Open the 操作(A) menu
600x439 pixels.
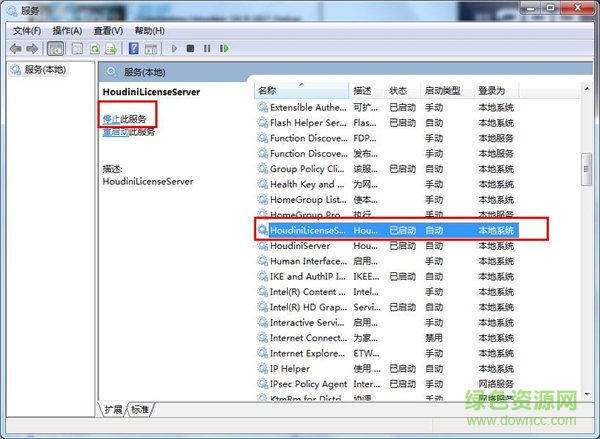[x=68, y=30]
